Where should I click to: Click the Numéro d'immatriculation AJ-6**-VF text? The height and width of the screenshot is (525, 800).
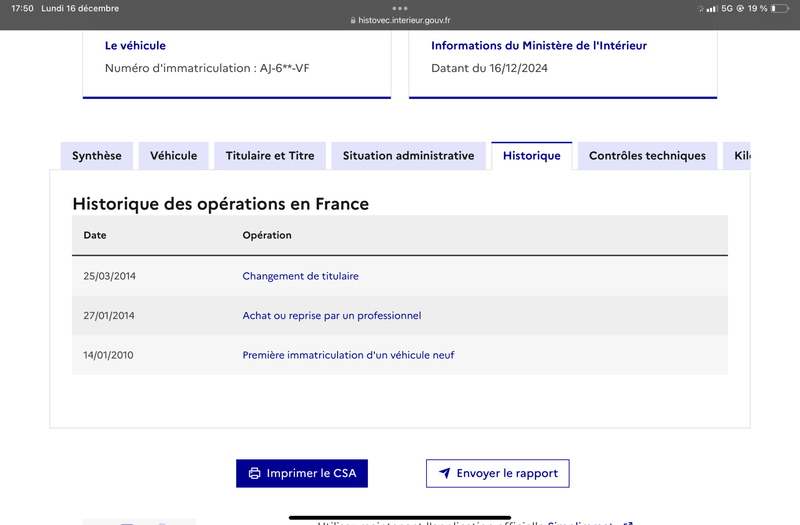pyautogui.click(x=207, y=68)
